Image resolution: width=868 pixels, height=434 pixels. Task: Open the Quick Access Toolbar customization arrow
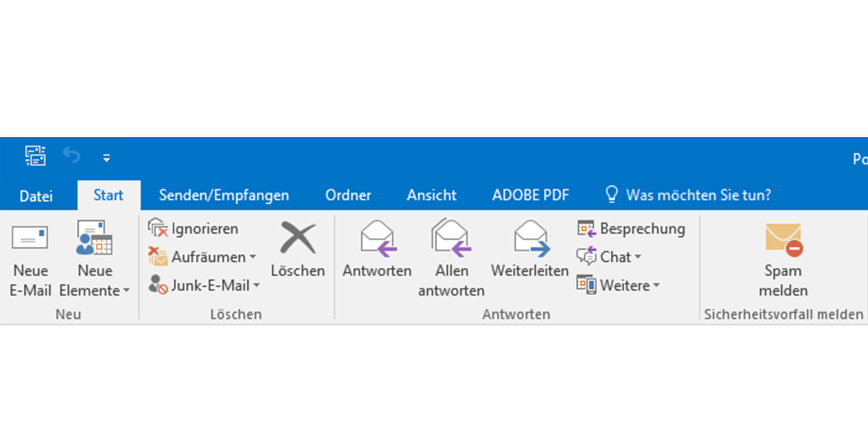coord(107,158)
